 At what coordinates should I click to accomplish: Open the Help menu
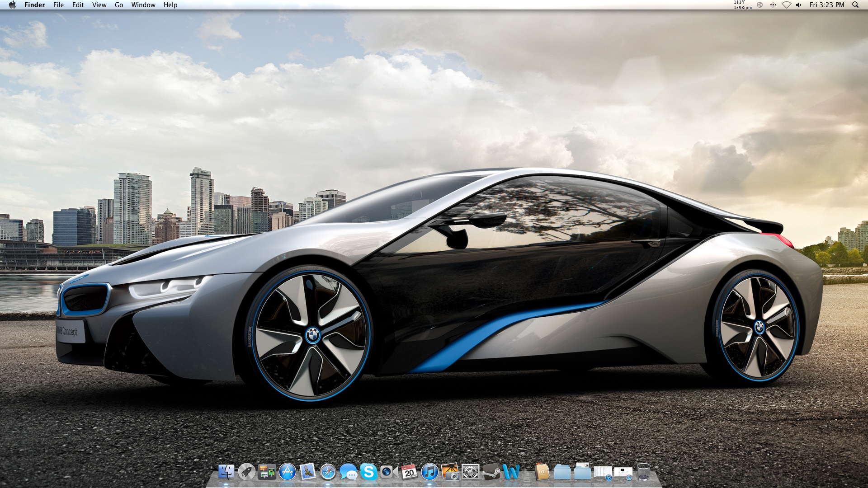click(x=170, y=5)
